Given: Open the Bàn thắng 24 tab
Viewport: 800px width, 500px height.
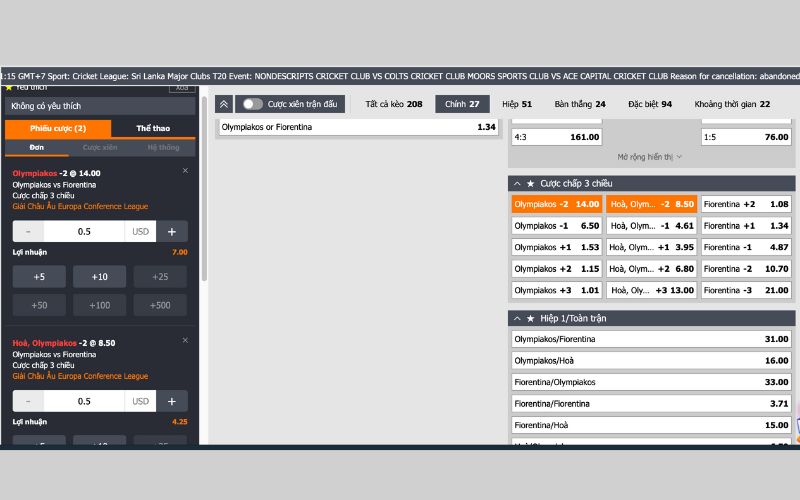Looking at the screenshot, I should tap(580, 104).
